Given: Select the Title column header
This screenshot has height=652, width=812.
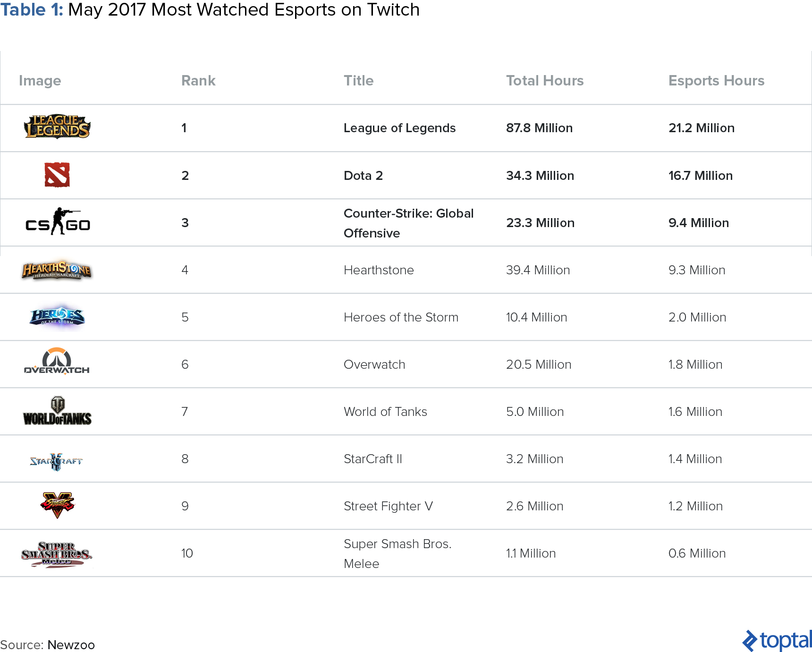Looking at the screenshot, I should [358, 81].
